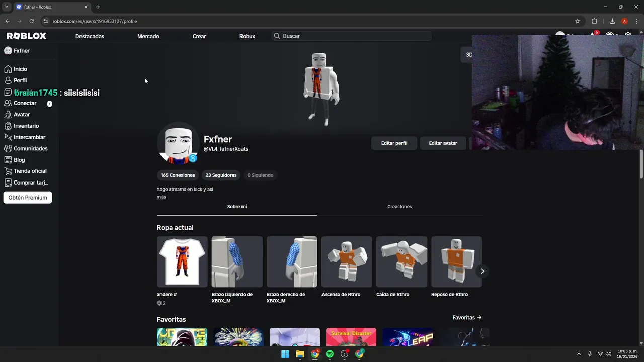Viewport: 644px width, 362px height.
Task: Open Crear in top navigation
Action: pyautogui.click(x=199, y=36)
